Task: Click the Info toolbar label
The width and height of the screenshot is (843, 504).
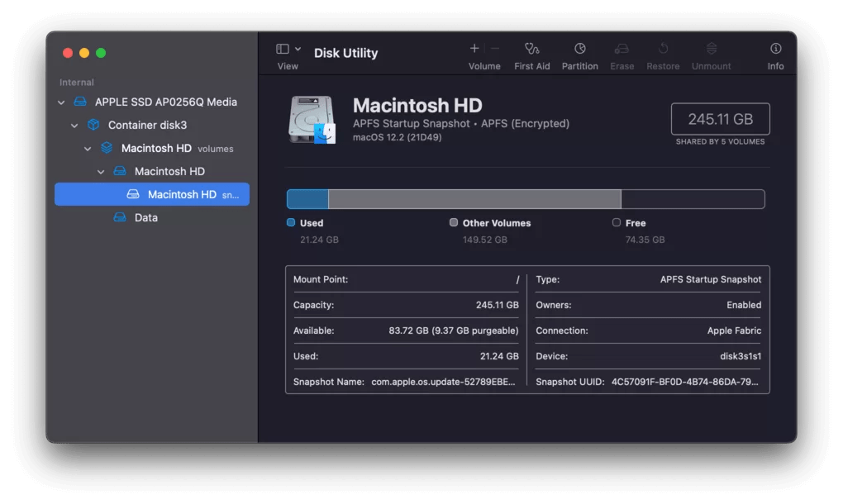Action: click(775, 66)
